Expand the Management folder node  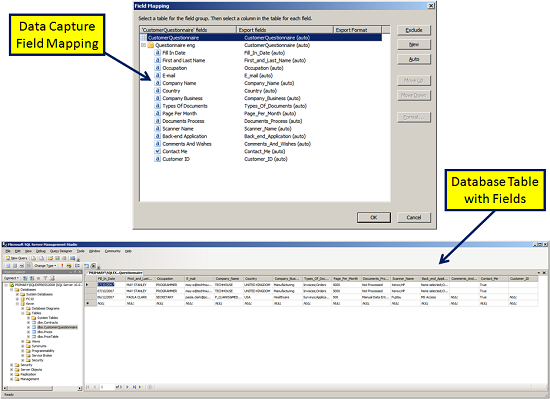[12, 379]
